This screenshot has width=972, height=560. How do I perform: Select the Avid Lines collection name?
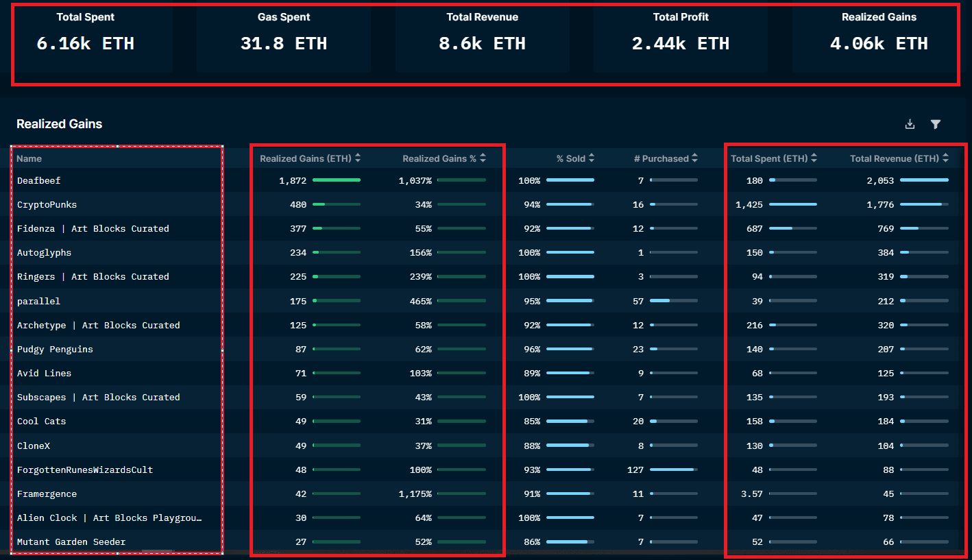pos(45,374)
